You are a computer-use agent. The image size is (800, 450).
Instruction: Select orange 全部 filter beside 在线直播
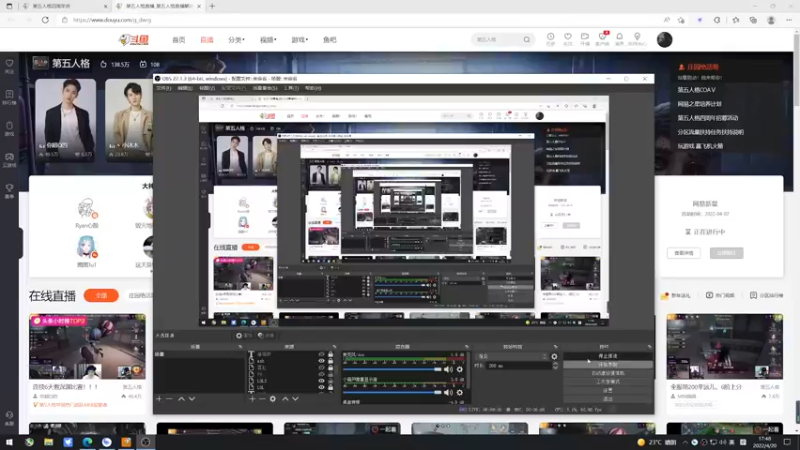coord(101,295)
